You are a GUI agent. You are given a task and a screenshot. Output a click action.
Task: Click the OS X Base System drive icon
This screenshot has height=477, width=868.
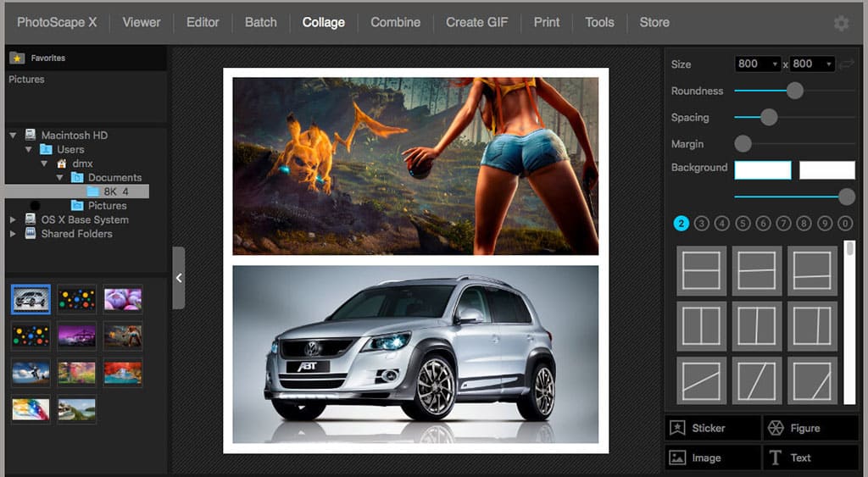[x=31, y=219]
